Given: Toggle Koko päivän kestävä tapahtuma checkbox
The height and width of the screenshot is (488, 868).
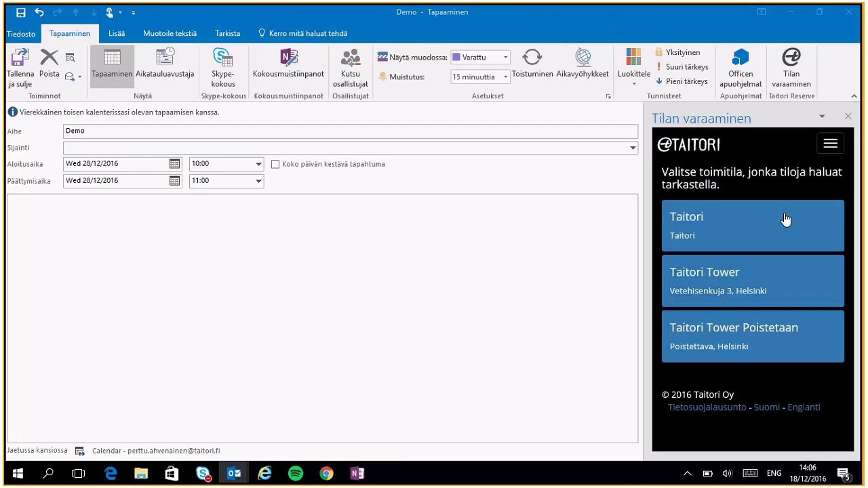Looking at the screenshot, I should tap(275, 164).
